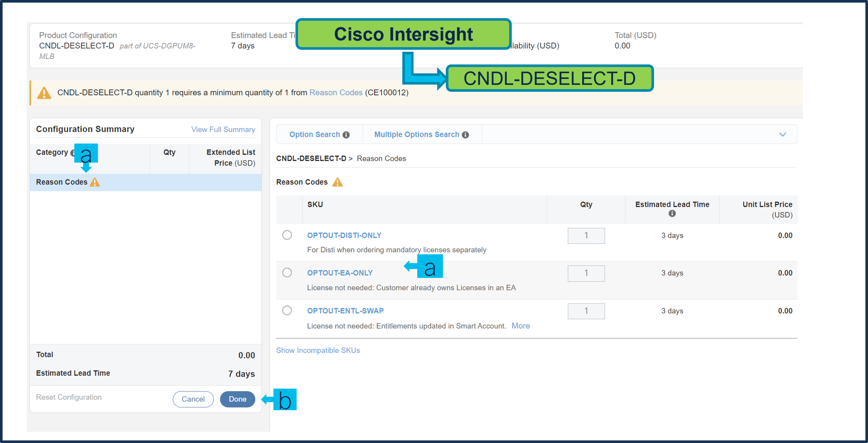Select the OPTOUT-ENTL-SWAP radio button

click(x=287, y=310)
